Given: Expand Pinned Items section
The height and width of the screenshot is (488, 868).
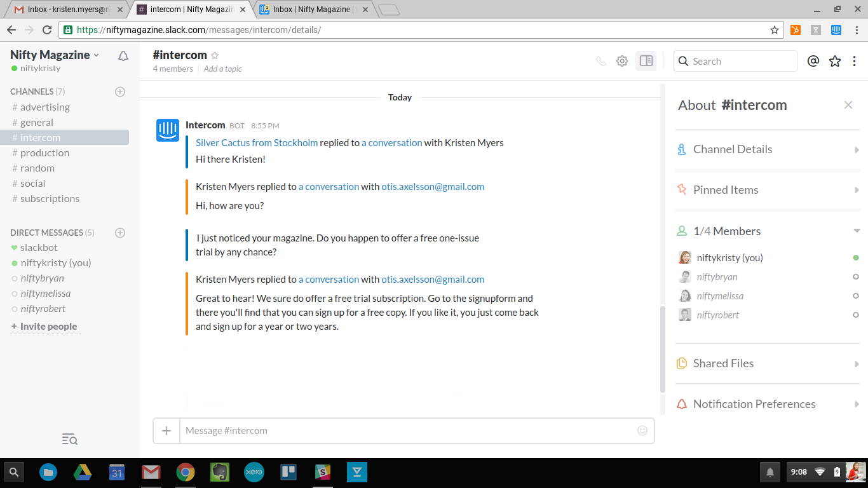Looking at the screenshot, I should click(x=768, y=190).
